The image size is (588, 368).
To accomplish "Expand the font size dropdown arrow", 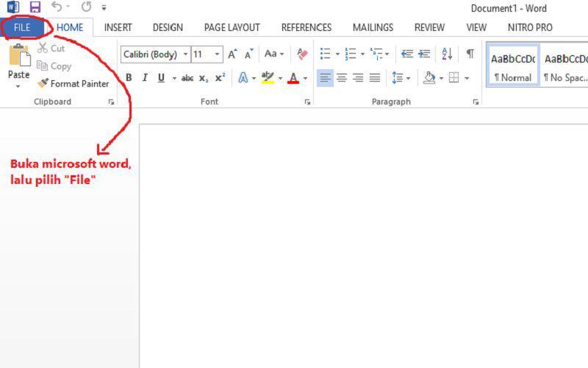I will tap(217, 54).
